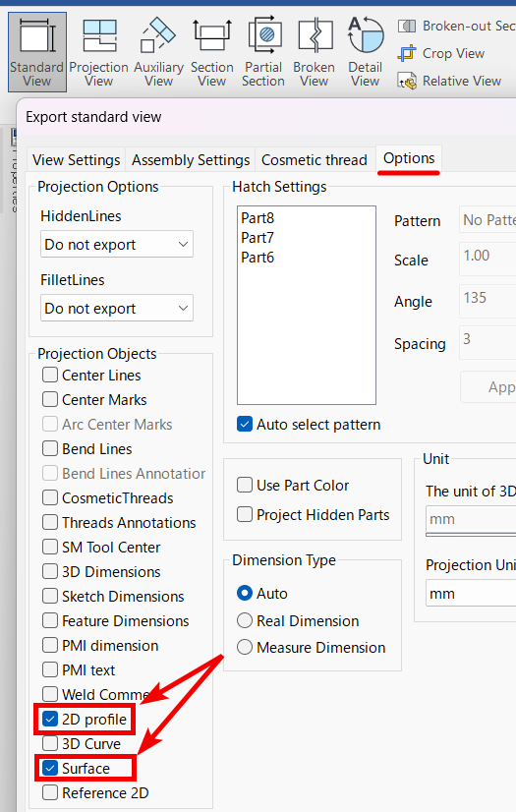Uncheck the 2D profile checkbox

pyautogui.click(x=50, y=719)
